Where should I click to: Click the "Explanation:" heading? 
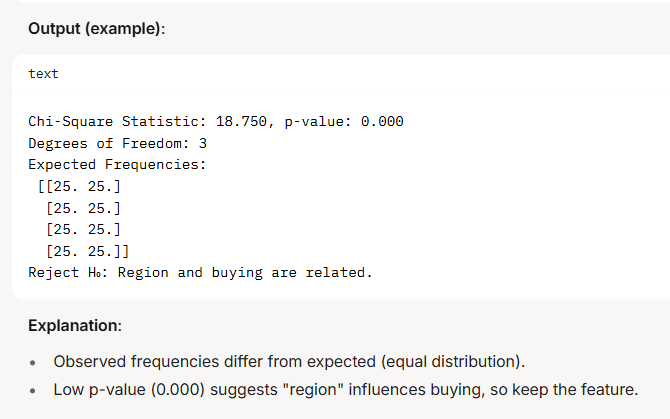(75, 325)
